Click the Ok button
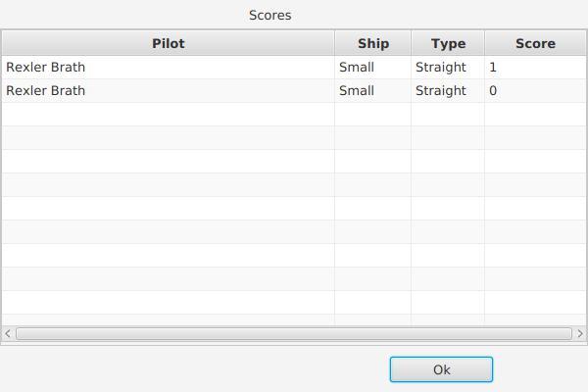The width and height of the screenshot is (588, 392). click(441, 369)
